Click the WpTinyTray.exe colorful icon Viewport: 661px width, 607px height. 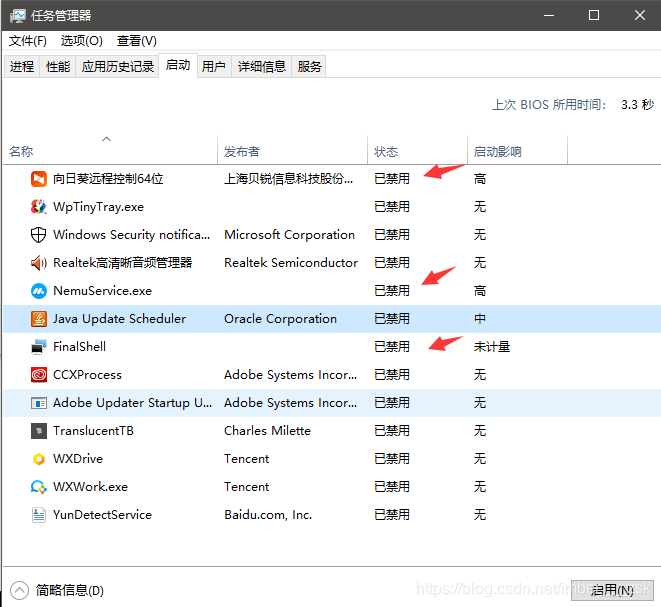pos(39,207)
